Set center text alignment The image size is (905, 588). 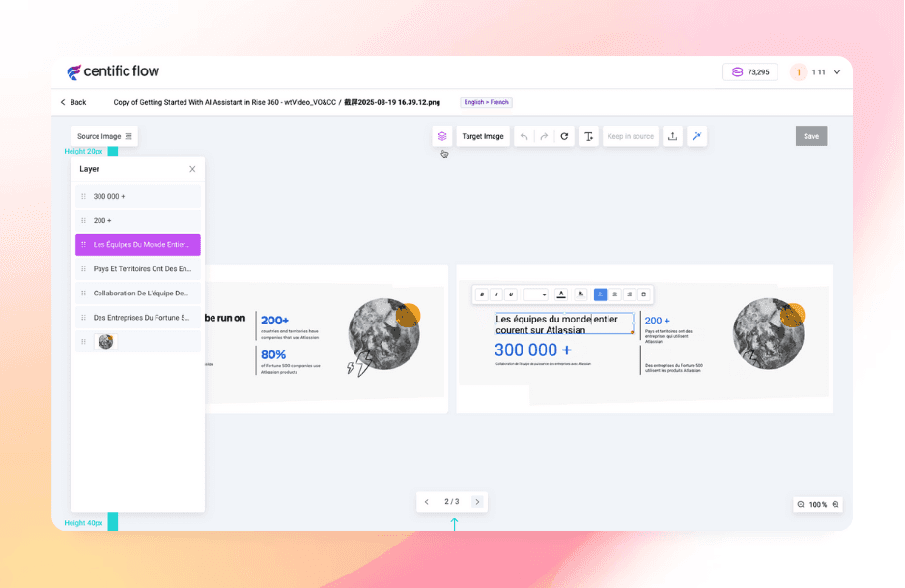[614, 294]
